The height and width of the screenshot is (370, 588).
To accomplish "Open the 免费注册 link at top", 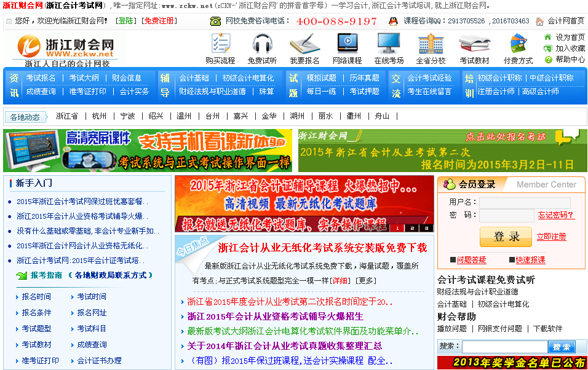I will pyautogui.click(x=158, y=21).
